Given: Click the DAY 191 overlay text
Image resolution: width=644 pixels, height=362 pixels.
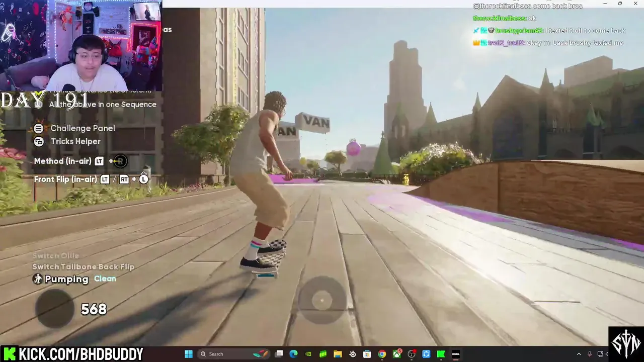Looking at the screenshot, I should 45,100.
